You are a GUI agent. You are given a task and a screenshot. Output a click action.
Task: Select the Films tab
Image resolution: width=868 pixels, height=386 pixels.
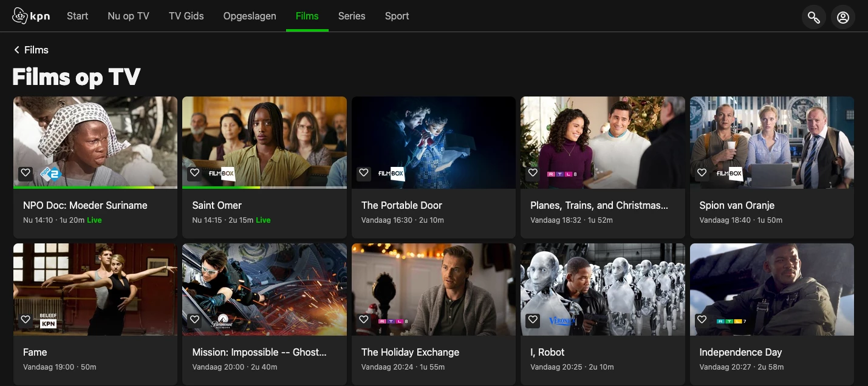[x=307, y=16]
